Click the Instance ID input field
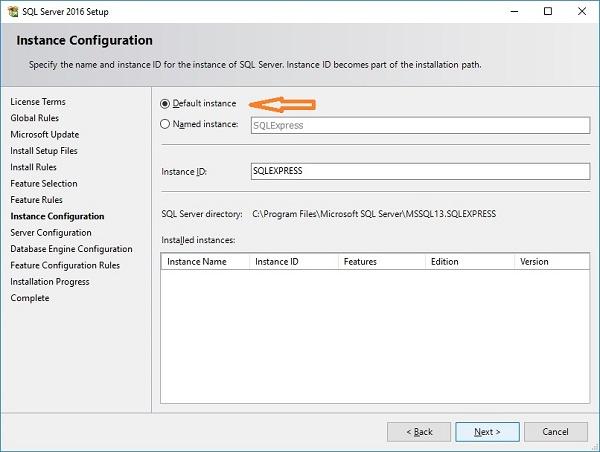600x452 pixels. click(420, 171)
